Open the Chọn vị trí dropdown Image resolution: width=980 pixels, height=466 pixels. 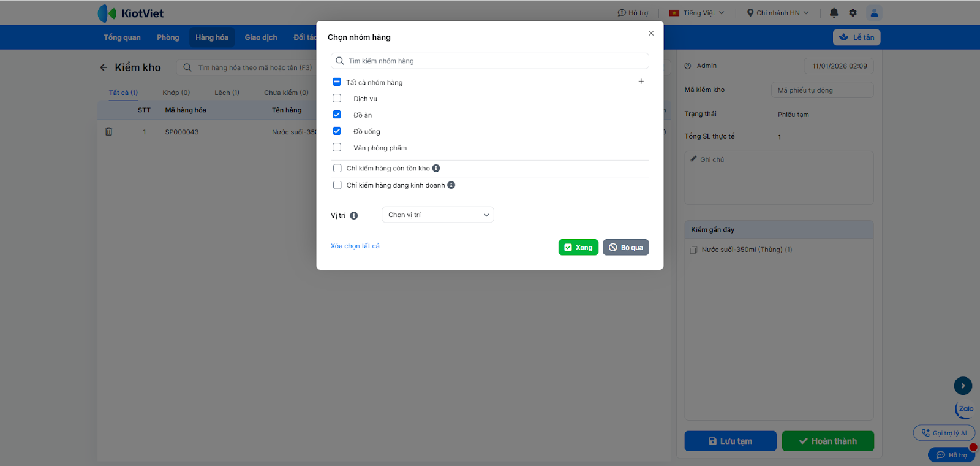[438, 215]
